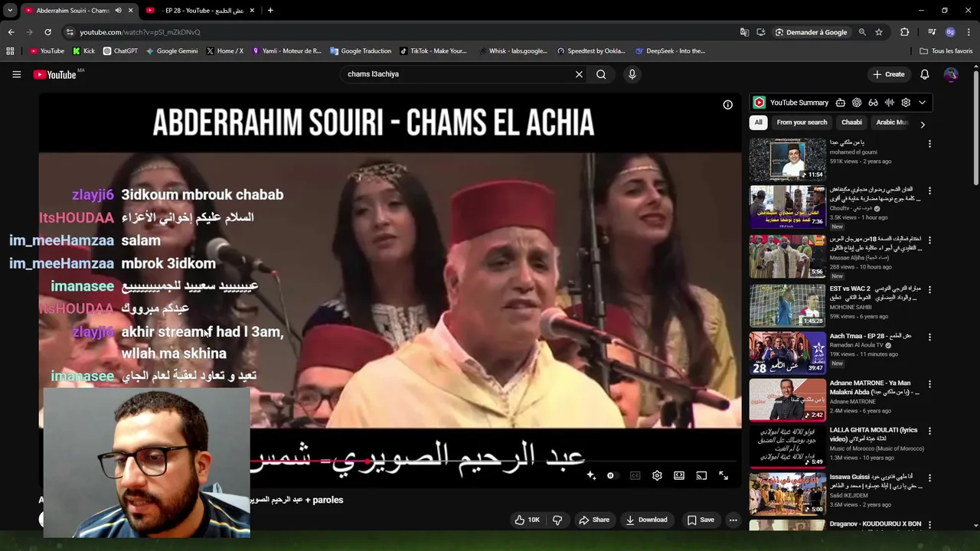Open menu for mohamed el goumi video
Screen dimensions: 980x551
tap(929, 144)
